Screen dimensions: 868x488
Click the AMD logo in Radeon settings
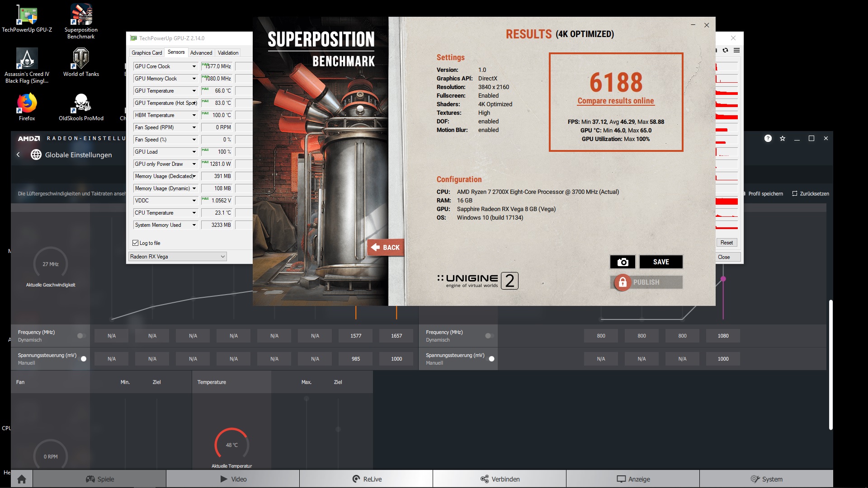point(29,138)
